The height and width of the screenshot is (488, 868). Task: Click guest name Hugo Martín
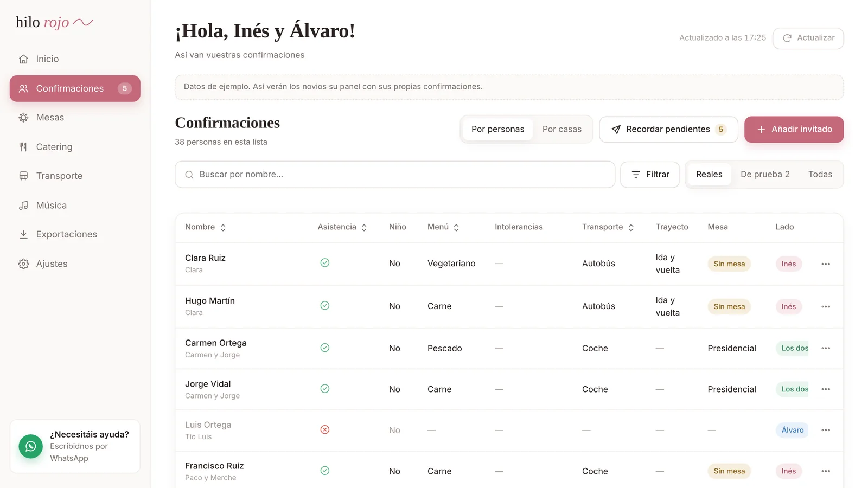[x=210, y=301]
